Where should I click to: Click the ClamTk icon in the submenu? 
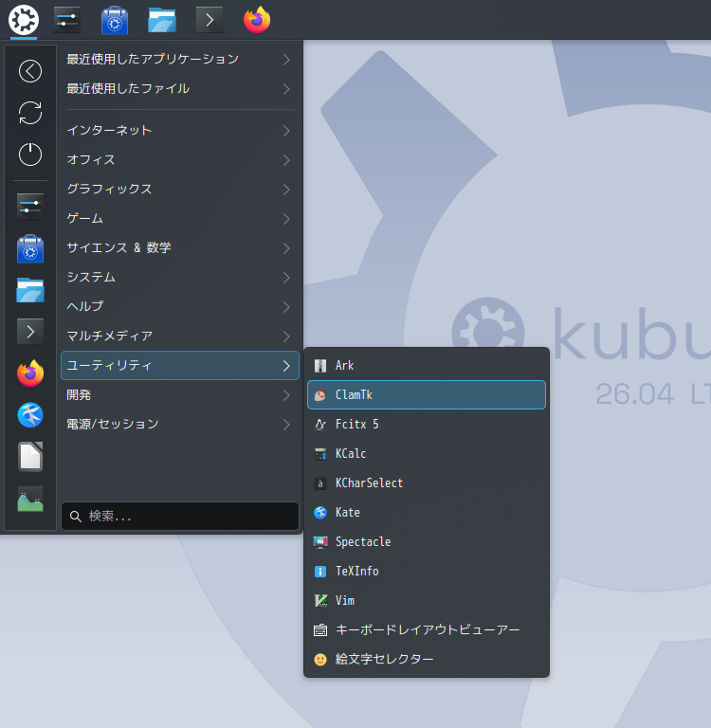tap(320, 395)
